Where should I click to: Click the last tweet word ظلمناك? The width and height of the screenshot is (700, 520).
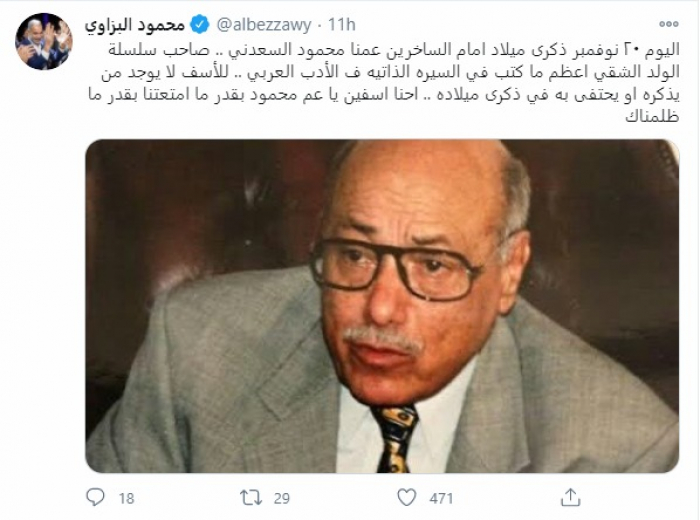tap(652, 116)
